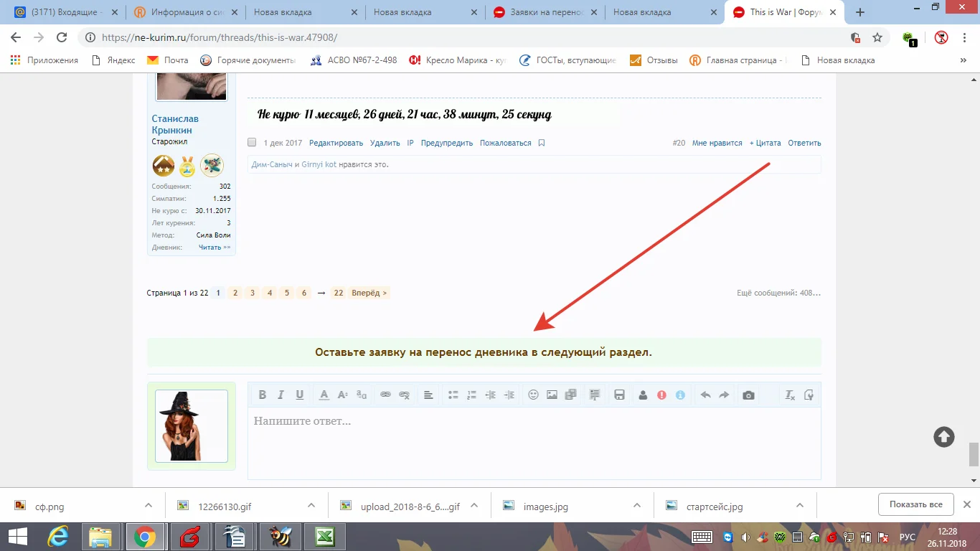Click the Пожаловаться link
This screenshot has height=551, width=980.
coord(506,143)
